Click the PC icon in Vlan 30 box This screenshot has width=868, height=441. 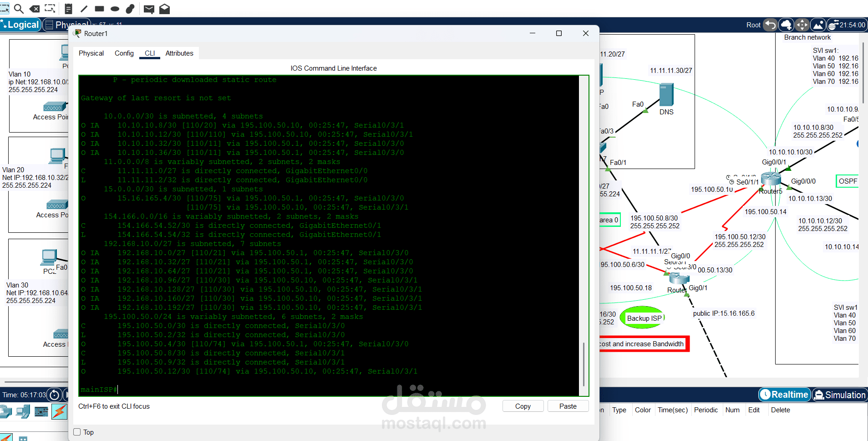[x=49, y=257]
